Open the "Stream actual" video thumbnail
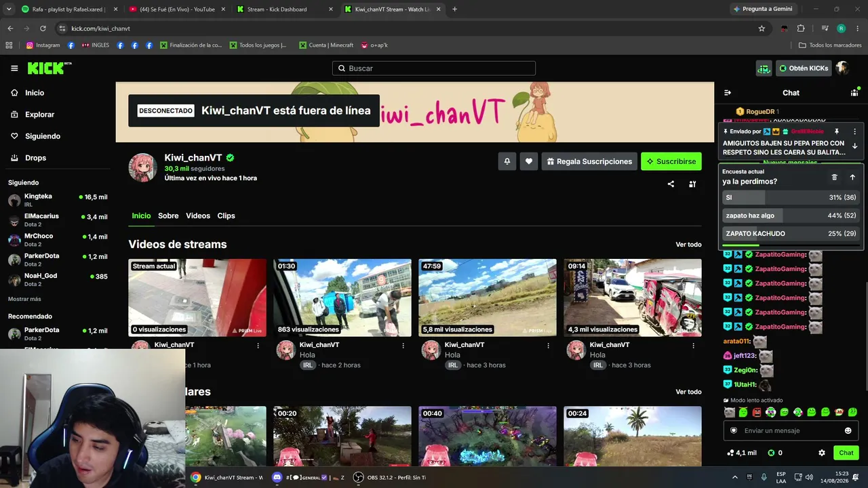The height and width of the screenshot is (488, 868). click(197, 298)
